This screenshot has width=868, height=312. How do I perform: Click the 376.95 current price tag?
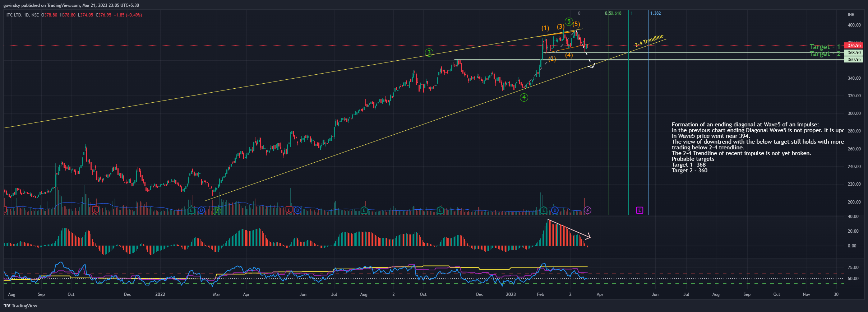[x=854, y=46]
